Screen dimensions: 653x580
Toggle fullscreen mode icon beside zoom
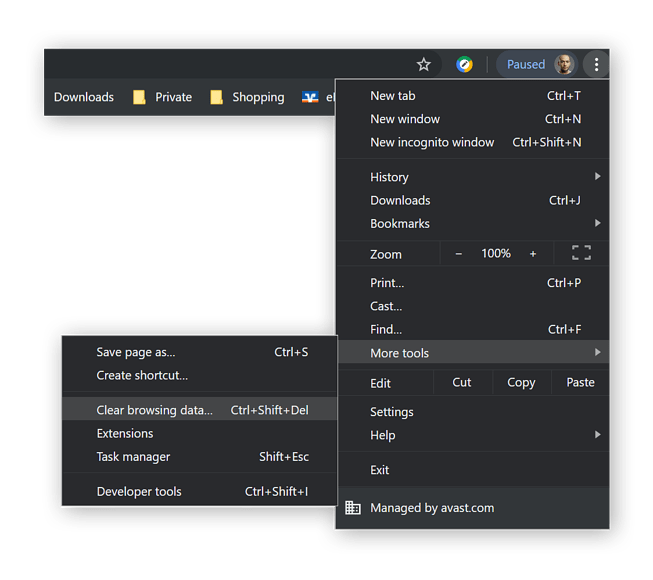[x=581, y=253]
